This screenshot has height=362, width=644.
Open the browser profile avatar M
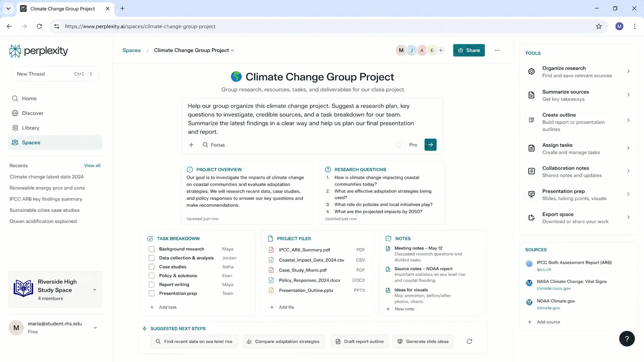(619, 26)
